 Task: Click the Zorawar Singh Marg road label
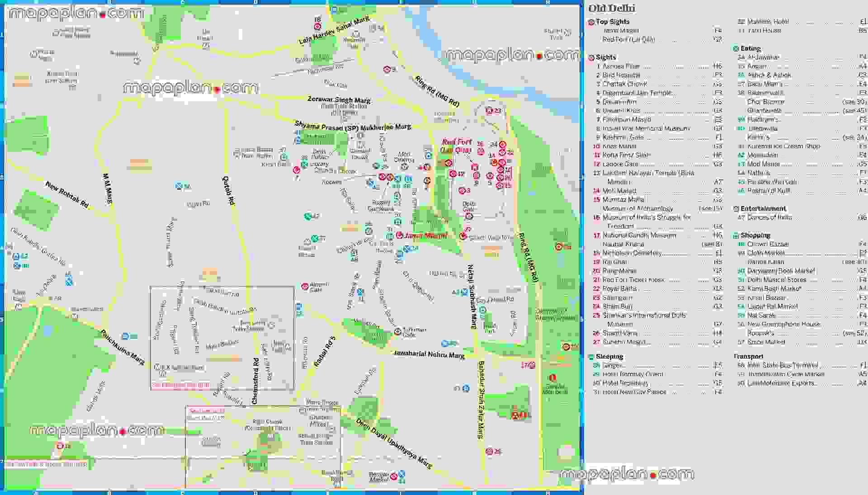click(x=339, y=99)
